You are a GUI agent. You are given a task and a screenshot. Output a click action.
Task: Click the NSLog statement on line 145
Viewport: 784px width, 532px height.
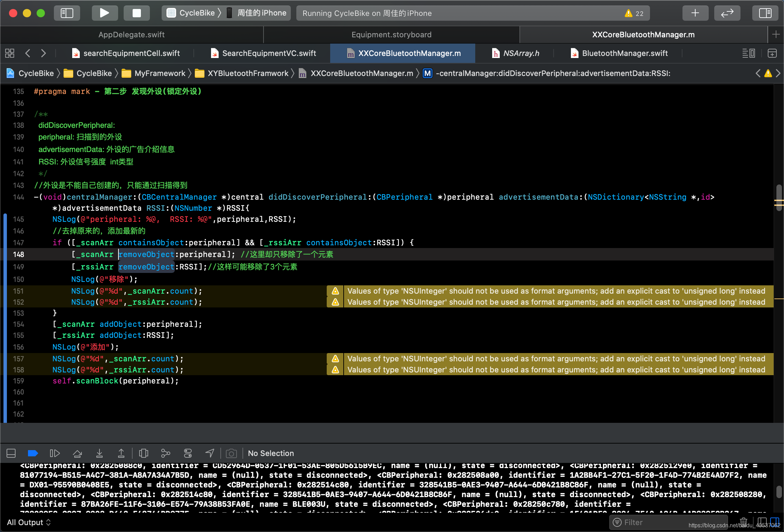tap(174, 219)
